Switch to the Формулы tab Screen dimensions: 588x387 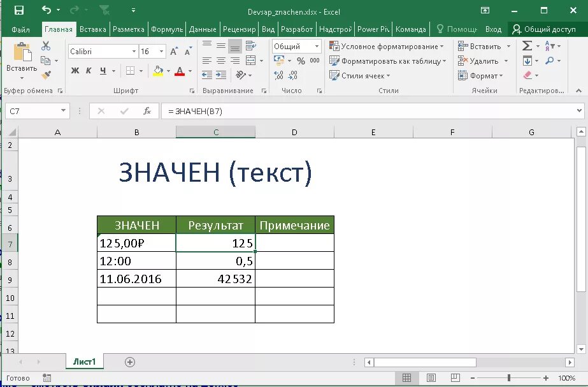coord(167,29)
